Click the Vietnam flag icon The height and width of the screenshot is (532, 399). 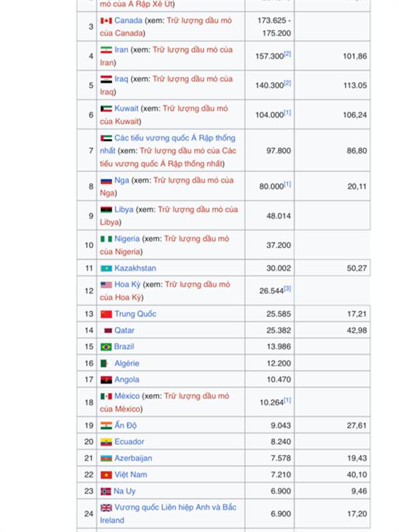tap(106, 475)
